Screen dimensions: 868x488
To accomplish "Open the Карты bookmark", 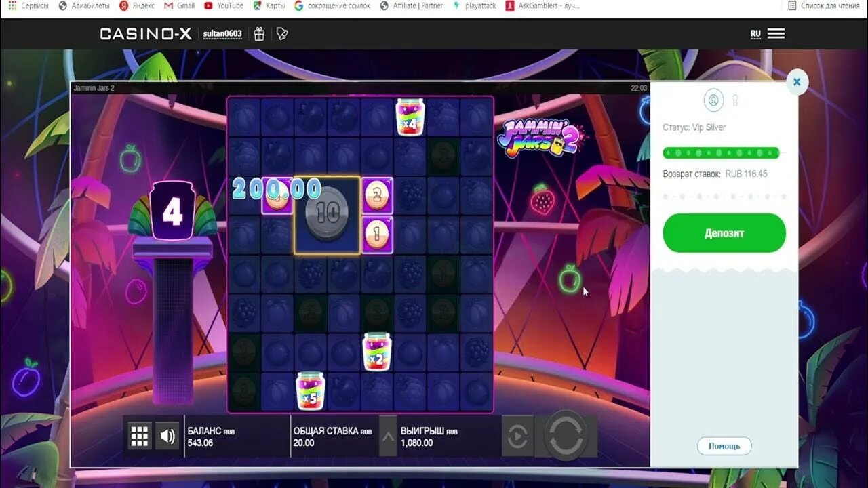I will (269, 5).
